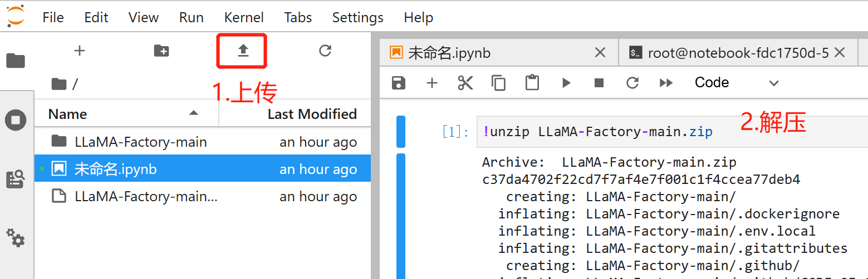Open the Code cell type dropdown
This screenshot has height=279, width=868.
coord(736,83)
